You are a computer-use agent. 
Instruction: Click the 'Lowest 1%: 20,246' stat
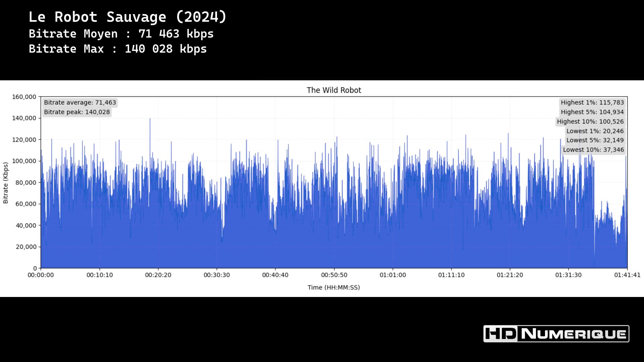point(595,131)
